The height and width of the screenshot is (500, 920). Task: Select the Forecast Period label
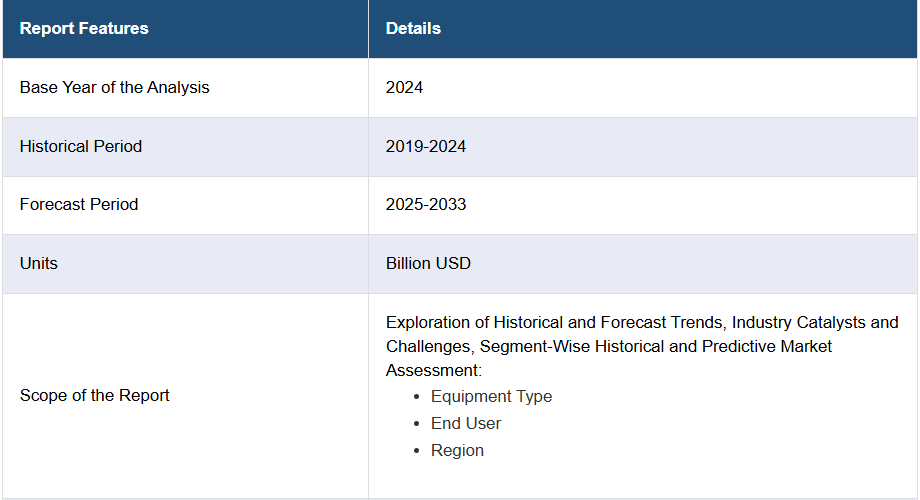(x=79, y=204)
